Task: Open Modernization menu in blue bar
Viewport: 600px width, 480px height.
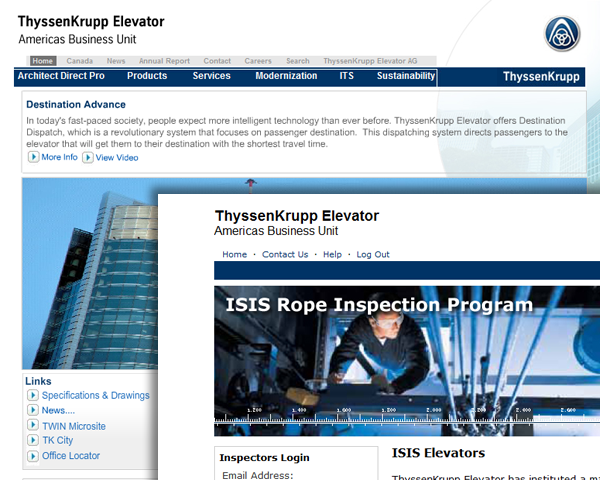Action: pyautogui.click(x=286, y=76)
